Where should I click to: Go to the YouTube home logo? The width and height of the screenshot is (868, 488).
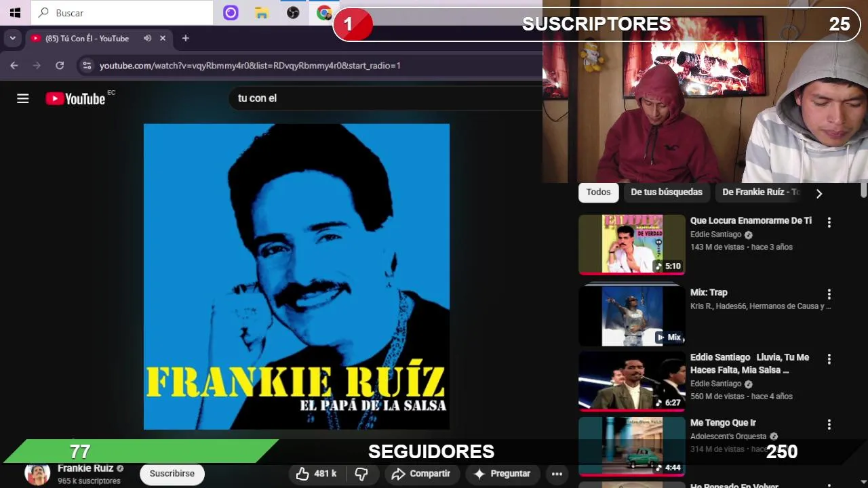[x=75, y=99]
